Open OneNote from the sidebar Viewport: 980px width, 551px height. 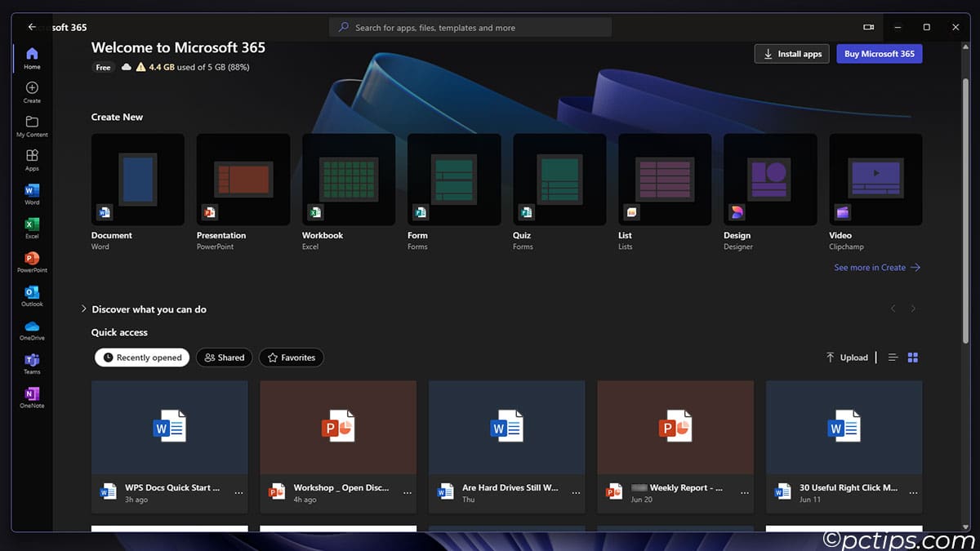click(32, 397)
